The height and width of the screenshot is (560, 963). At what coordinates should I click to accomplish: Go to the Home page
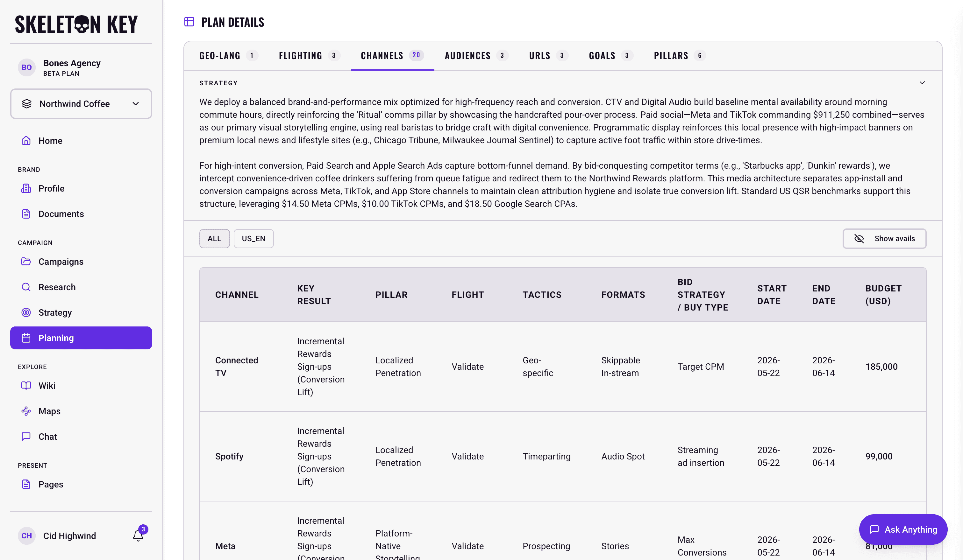click(81, 140)
